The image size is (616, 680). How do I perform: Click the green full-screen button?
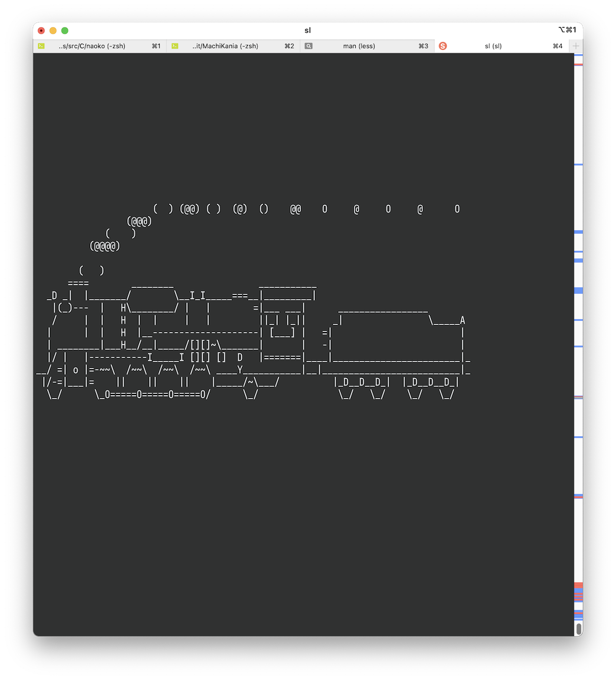[65, 30]
